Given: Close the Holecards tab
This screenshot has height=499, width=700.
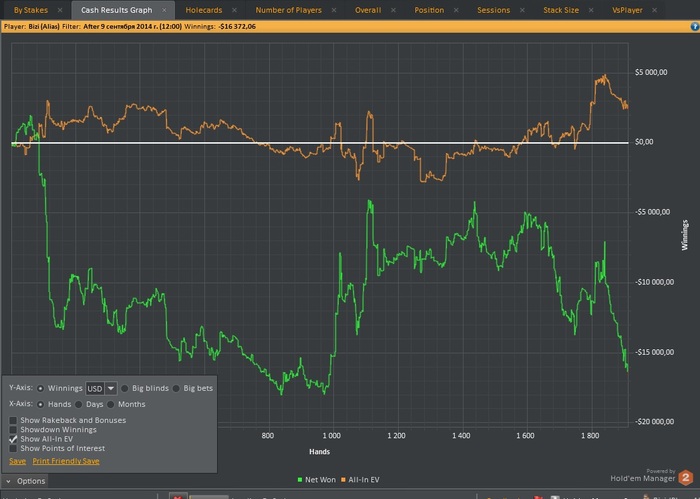Looking at the screenshot, I should [233, 10].
